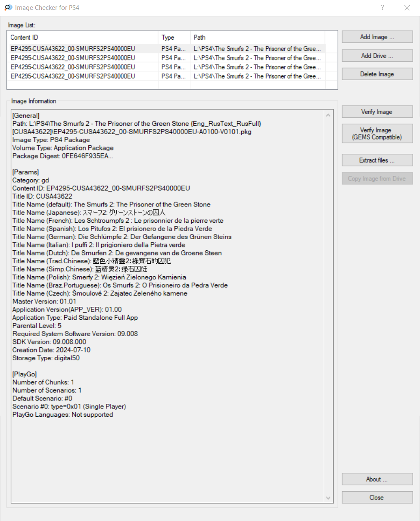Click the SDK Version: 09.008.000 line
Screen dimensions: 420x521
point(49,342)
